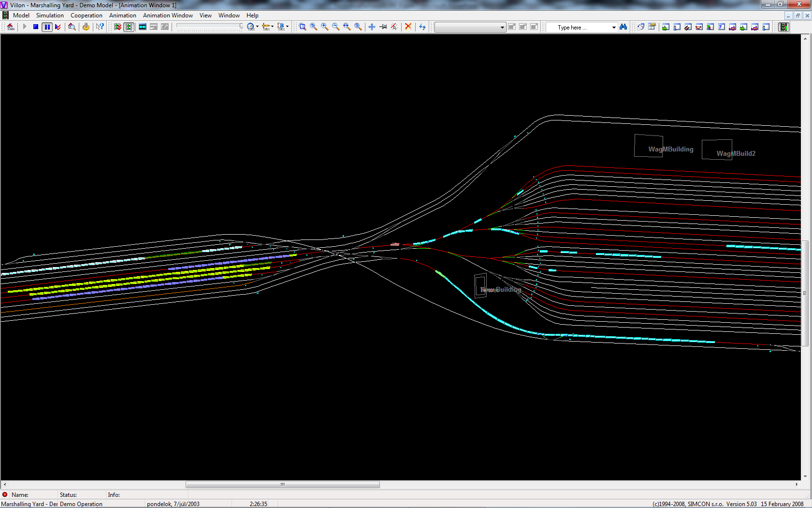This screenshot has height=508, width=812.
Task: Open the Cooperation menu
Action: pos(87,15)
